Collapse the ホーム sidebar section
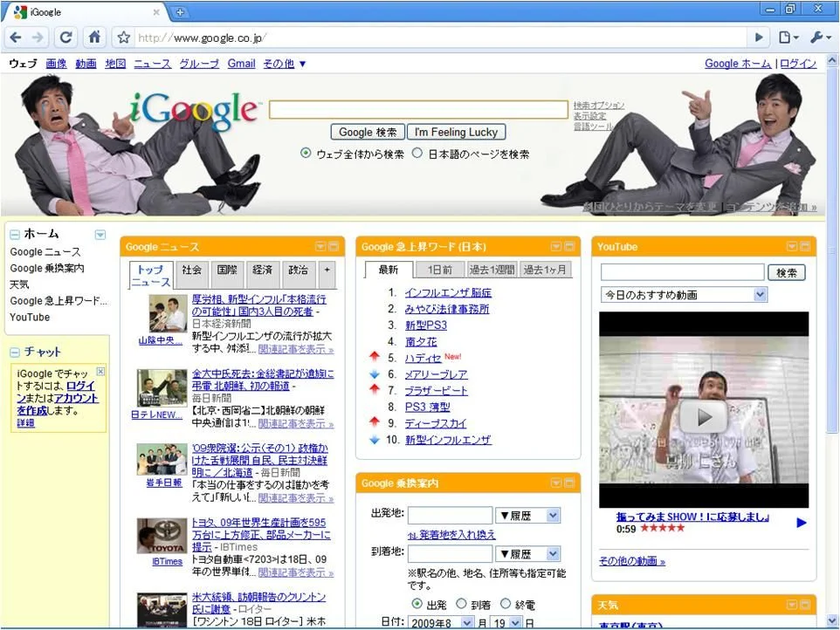The height and width of the screenshot is (630, 840). coord(15,235)
